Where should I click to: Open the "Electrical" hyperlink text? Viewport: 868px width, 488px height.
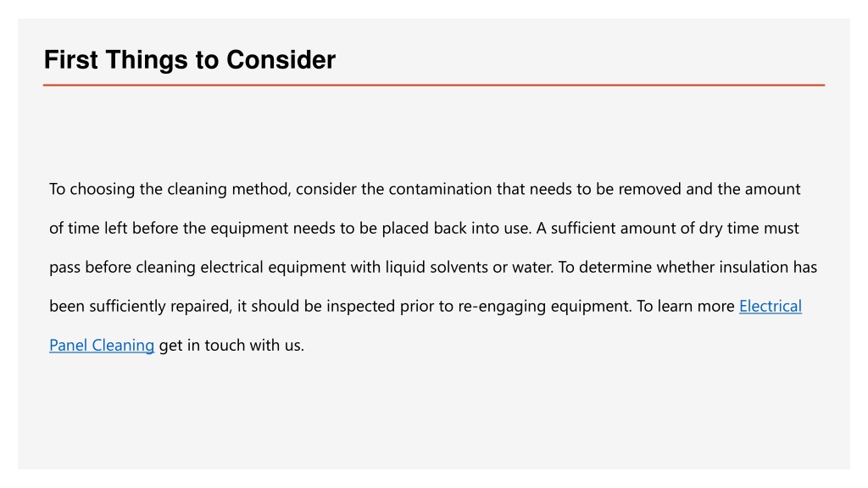[x=770, y=306]
